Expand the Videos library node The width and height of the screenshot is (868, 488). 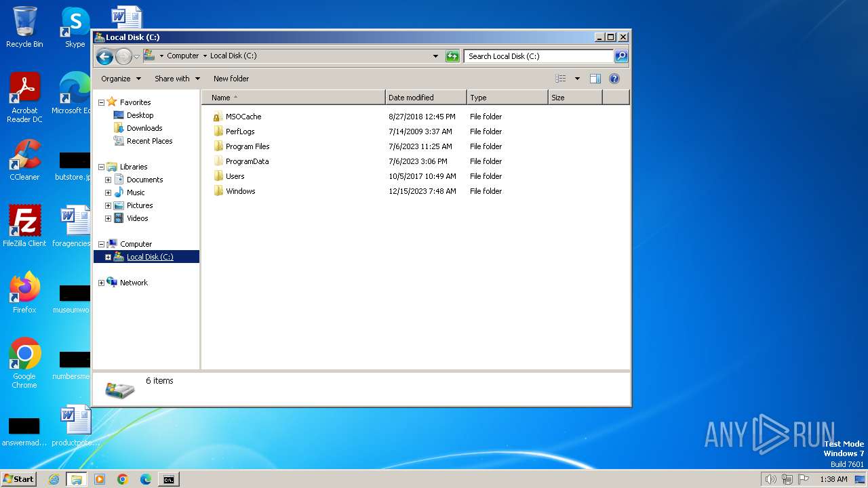(108, 218)
